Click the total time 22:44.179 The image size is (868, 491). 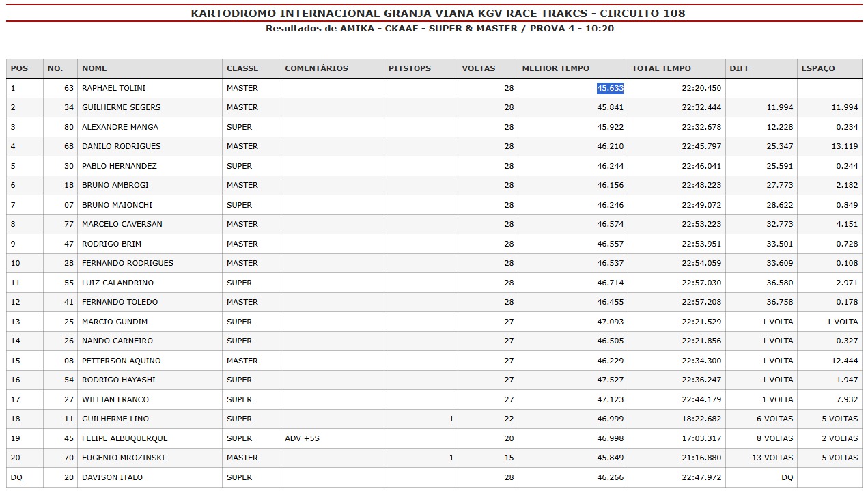click(x=701, y=399)
